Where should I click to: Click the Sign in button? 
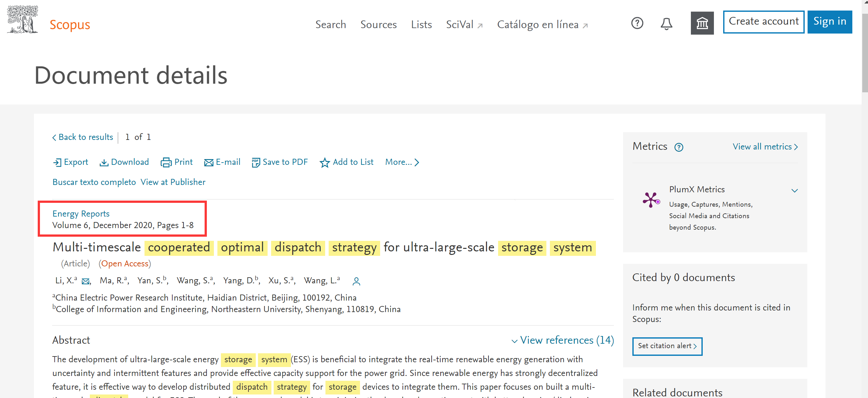click(829, 22)
